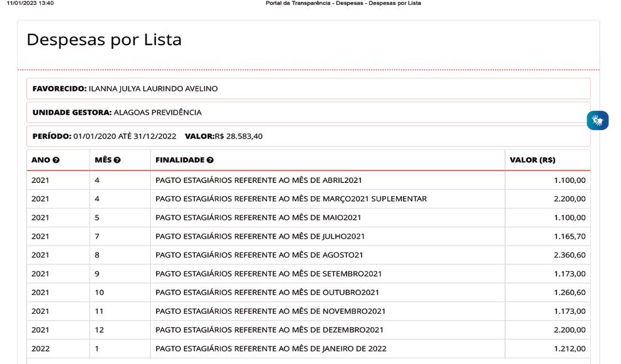Select the DEZEMBRO2021 payment row
The height and width of the screenshot is (364, 621).
click(308, 330)
